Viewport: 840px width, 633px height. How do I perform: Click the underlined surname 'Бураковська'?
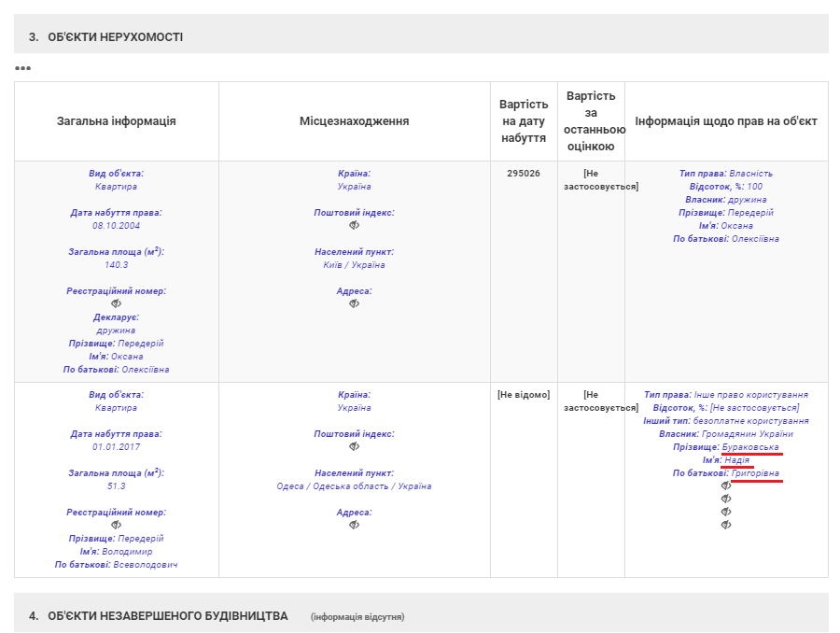[751, 447]
